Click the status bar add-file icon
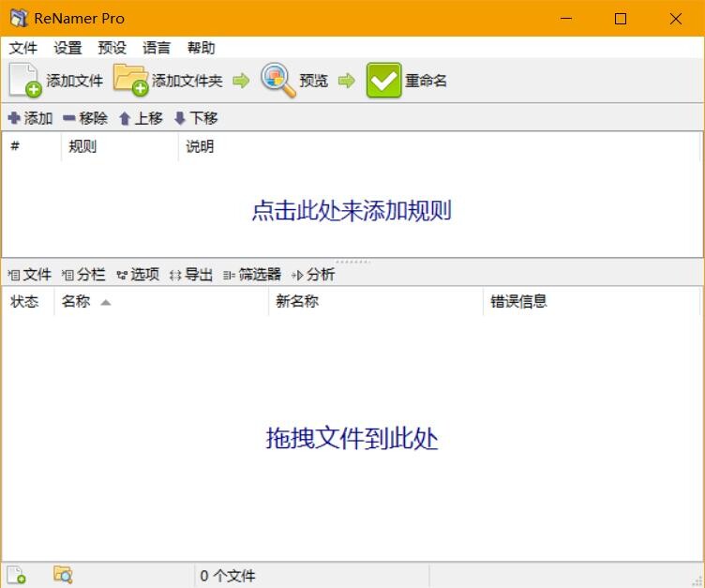Screen dimensions: 705x588 point(16,575)
